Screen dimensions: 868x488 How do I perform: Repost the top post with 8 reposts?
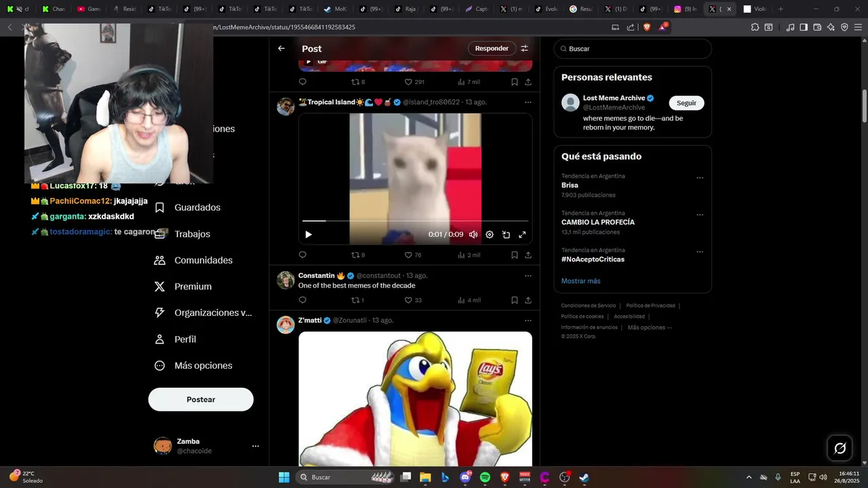pyautogui.click(x=357, y=82)
